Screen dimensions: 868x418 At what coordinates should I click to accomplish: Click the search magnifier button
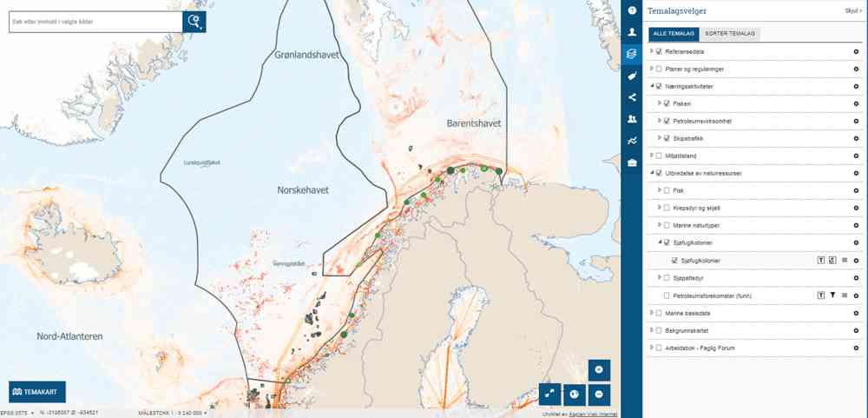point(194,23)
